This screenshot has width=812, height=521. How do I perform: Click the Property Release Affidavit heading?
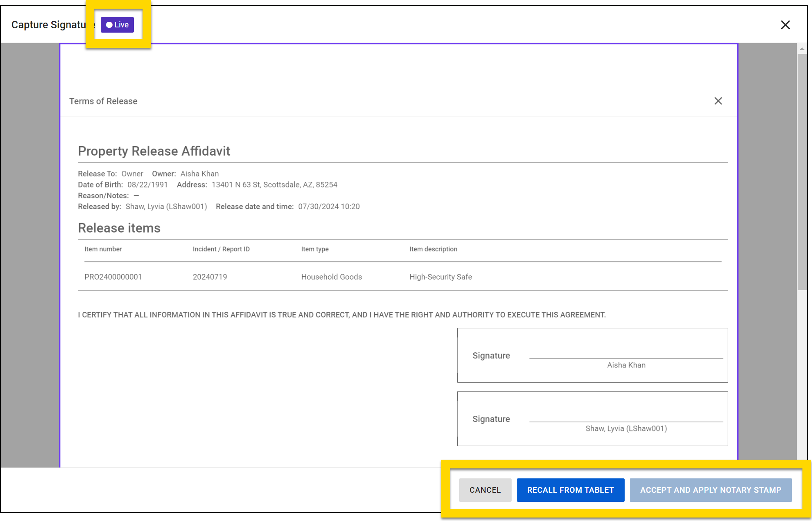154,151
